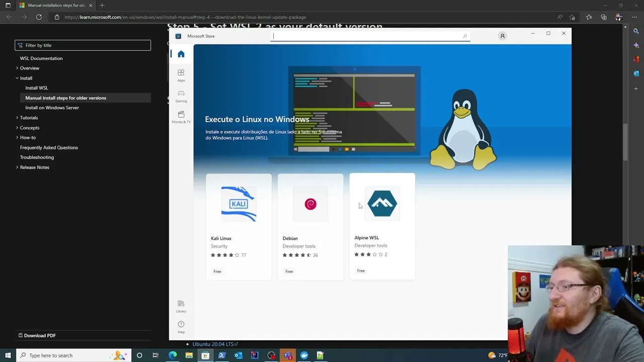Viewport: 644px width, 362px height.
Task: Open Edge tab actions menu icon
Action: click(8, 5)
